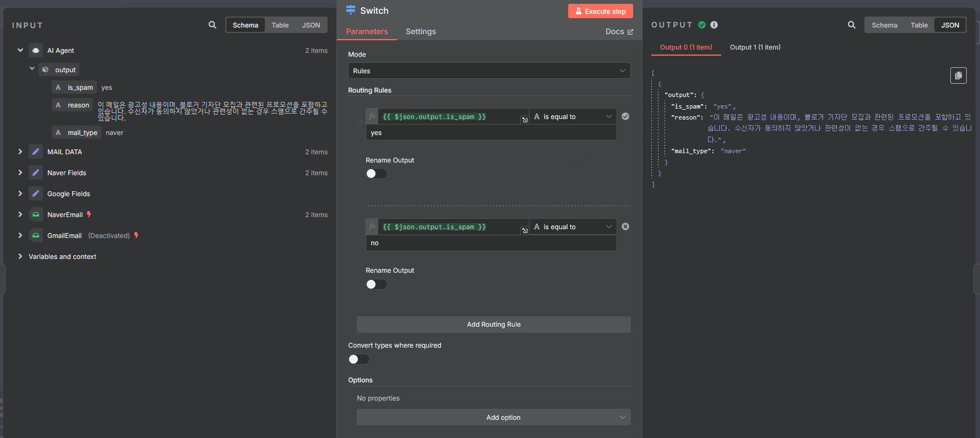Open the Mode dropdown set to Rules
Image resolution: width=980 pixels, height=438 pixels.
click(x=489, y=71)
